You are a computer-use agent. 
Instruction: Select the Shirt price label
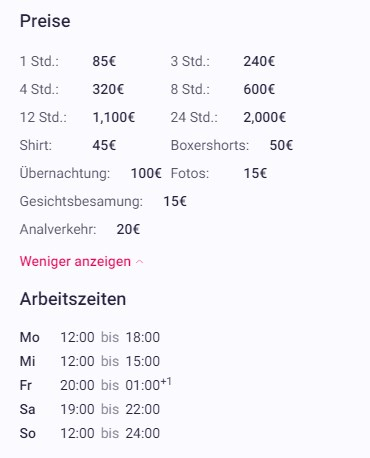(x=36, y=145)
